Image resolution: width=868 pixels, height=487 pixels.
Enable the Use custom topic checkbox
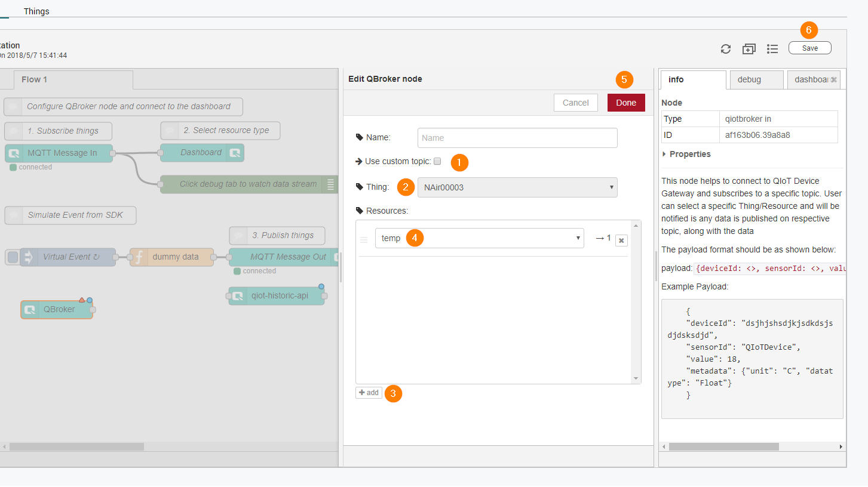(x=437, y=161)
